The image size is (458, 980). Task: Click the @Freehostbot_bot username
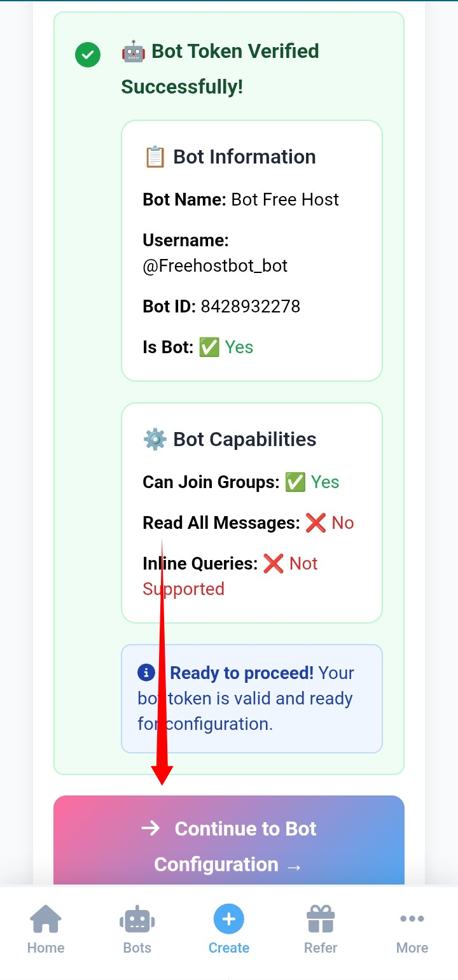(215, 265)
